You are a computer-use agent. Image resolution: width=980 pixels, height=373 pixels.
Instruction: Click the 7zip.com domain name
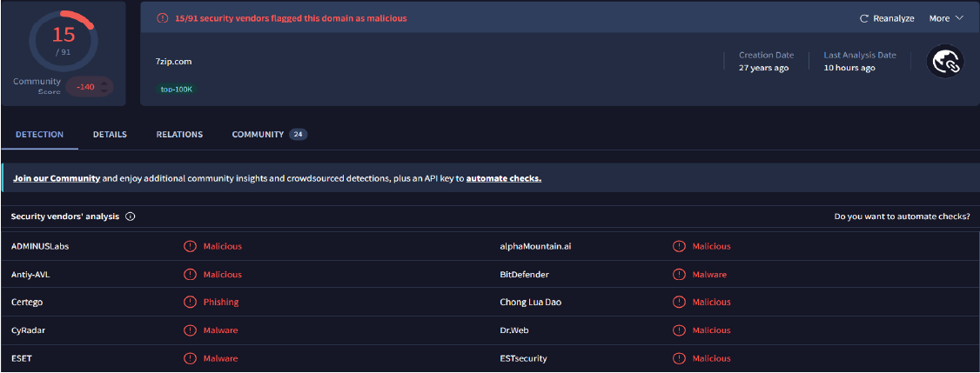click(174, 61)
